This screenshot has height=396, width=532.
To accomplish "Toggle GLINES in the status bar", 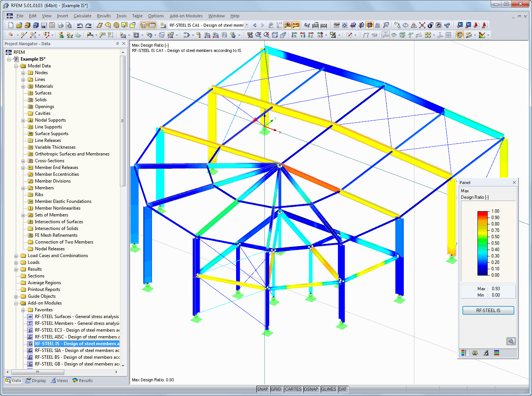I will tap(329, 389).
